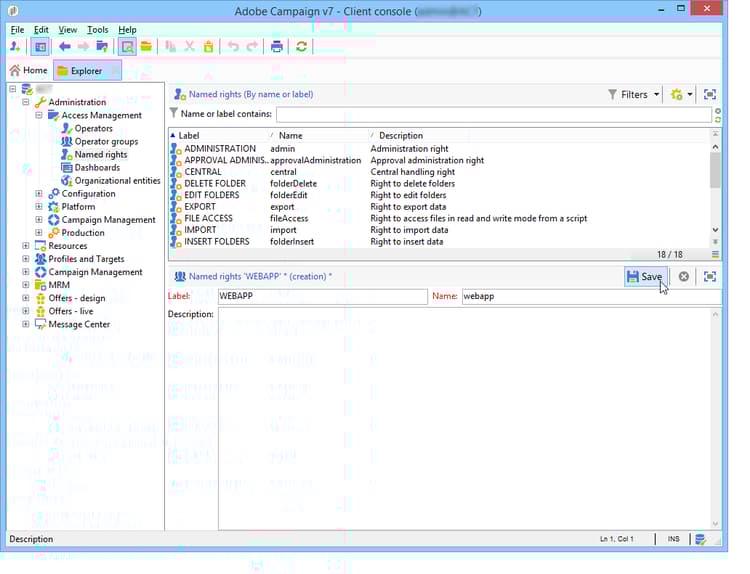Select Message Center in the tree

79,324
